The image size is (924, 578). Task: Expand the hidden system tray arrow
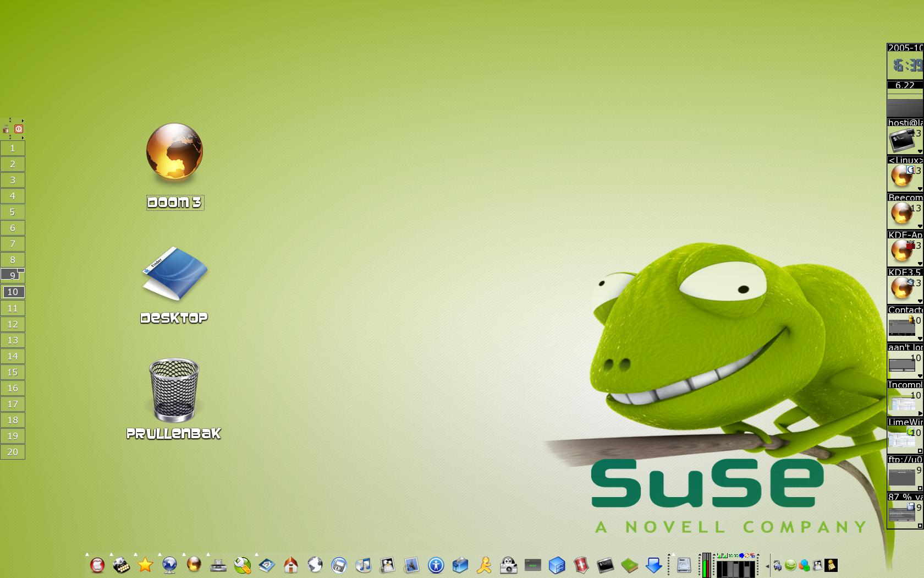pos(767,566)
